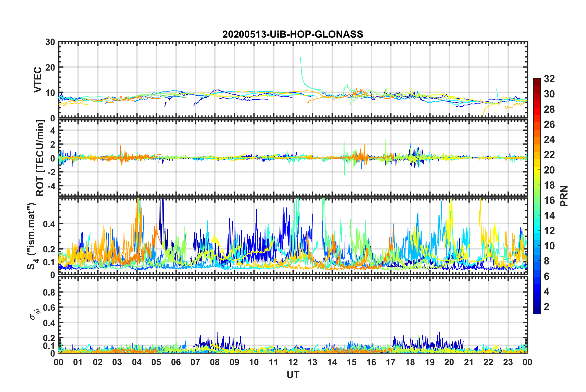Click the 6 label on PRN colorbar
Image resolution: width=586 pixels, height=392 pixels.
click(x=547, y=276)
